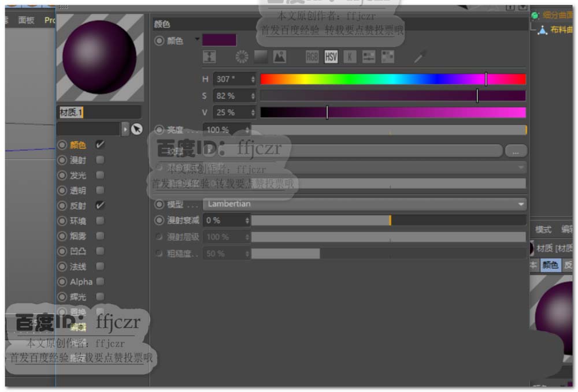Screen dimensions: 578x392
Task: Click the S field stepper arrows
Action: coord(253,96)
